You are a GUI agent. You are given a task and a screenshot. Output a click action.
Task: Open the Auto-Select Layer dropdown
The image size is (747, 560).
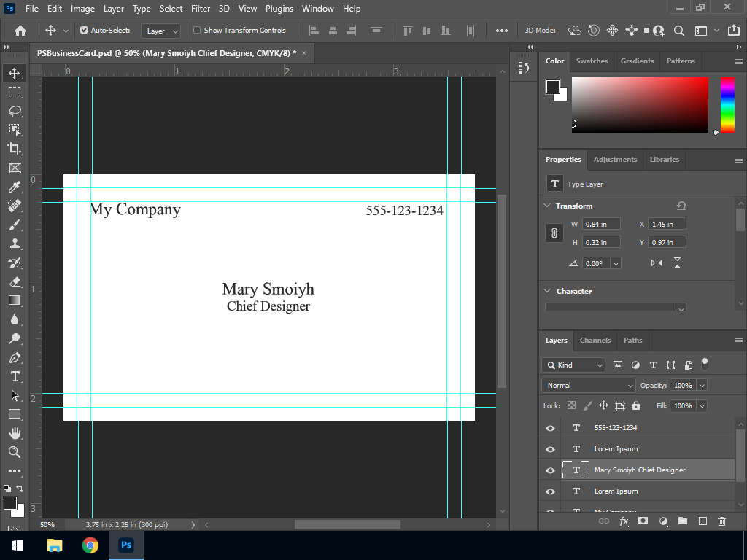[162, 31]
